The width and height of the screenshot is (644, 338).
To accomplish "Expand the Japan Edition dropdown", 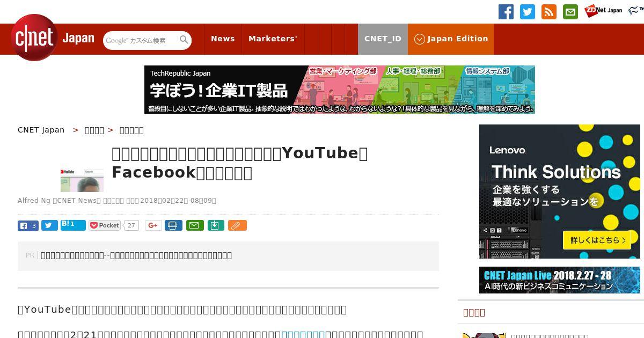I will pos(451,39).
